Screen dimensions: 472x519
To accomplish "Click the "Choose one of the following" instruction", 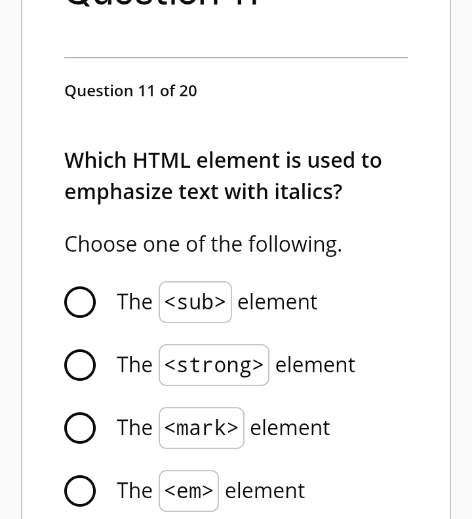I will 203,245.
